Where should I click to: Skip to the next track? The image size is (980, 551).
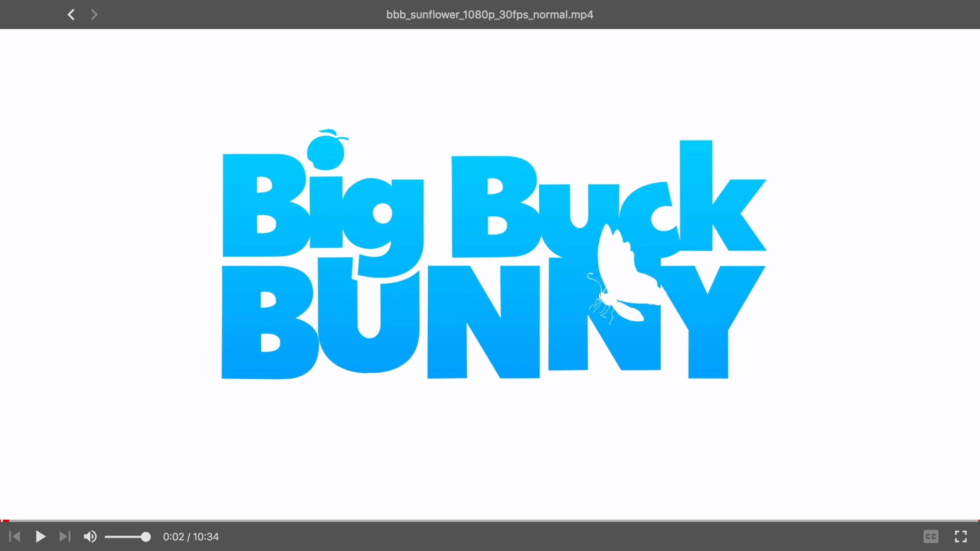65,536
